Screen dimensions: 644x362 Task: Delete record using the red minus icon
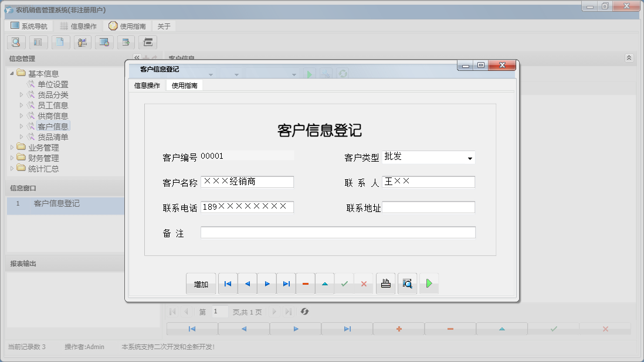(x=305, y=283)
